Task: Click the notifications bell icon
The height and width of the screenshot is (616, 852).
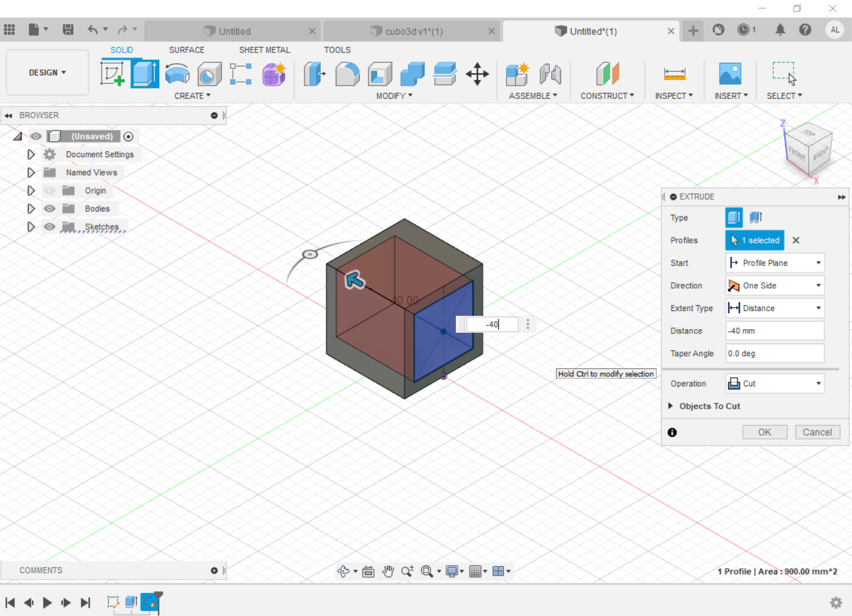Action: click(780, 30)
